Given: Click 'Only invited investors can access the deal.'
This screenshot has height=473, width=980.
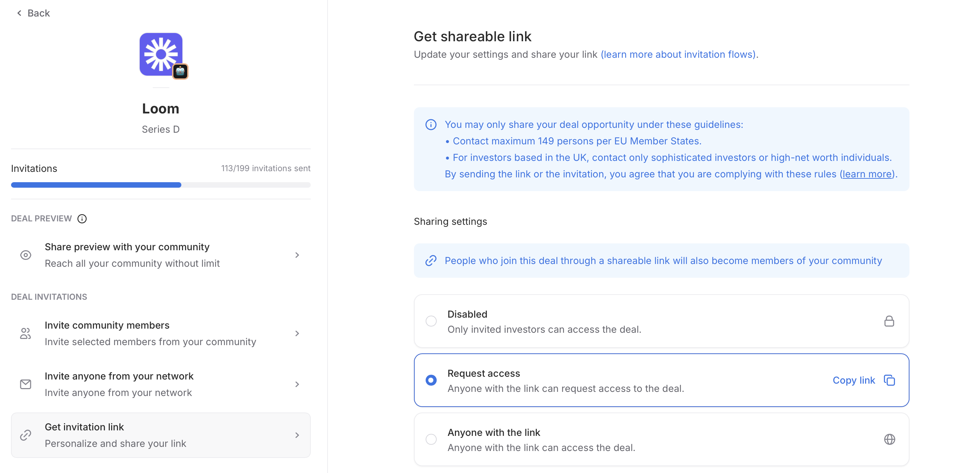Looking at the screenshot, I should click(544, 329).
